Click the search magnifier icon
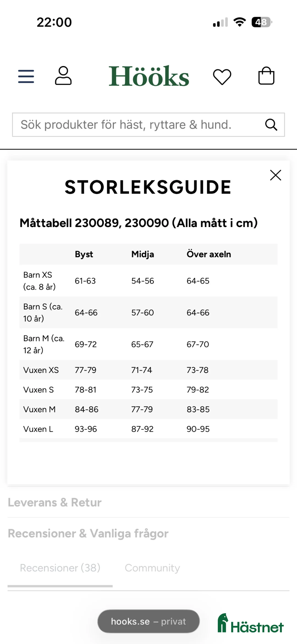 [x=271, y=125]
